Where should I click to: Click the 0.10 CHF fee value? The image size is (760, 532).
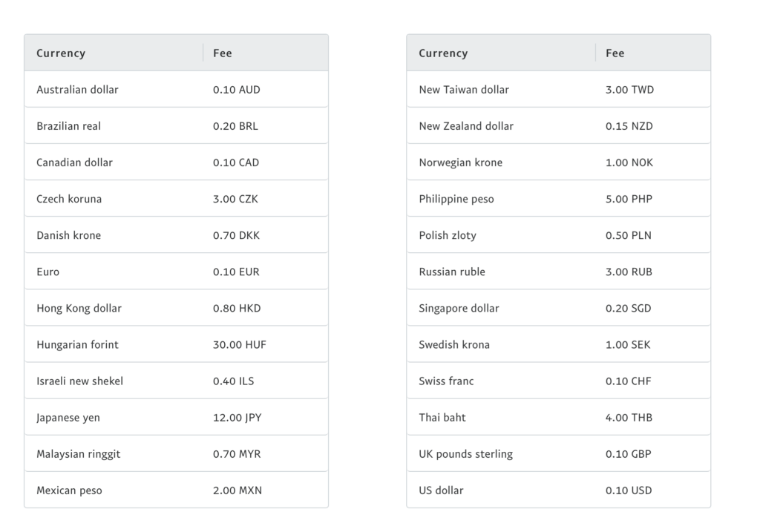[x=629, y=381]
